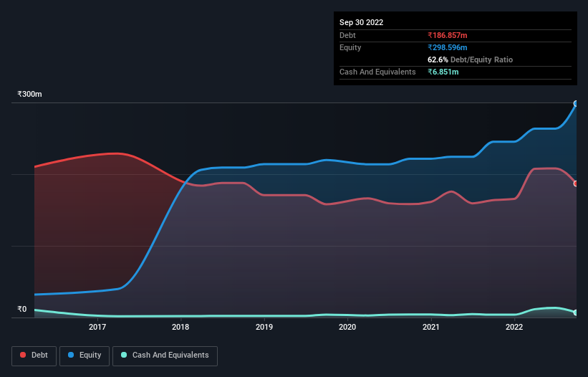The width and height of the screenshot is (588, 377).
Task: Click the Cash And Equivalents tooltip label
Action: 377,72
